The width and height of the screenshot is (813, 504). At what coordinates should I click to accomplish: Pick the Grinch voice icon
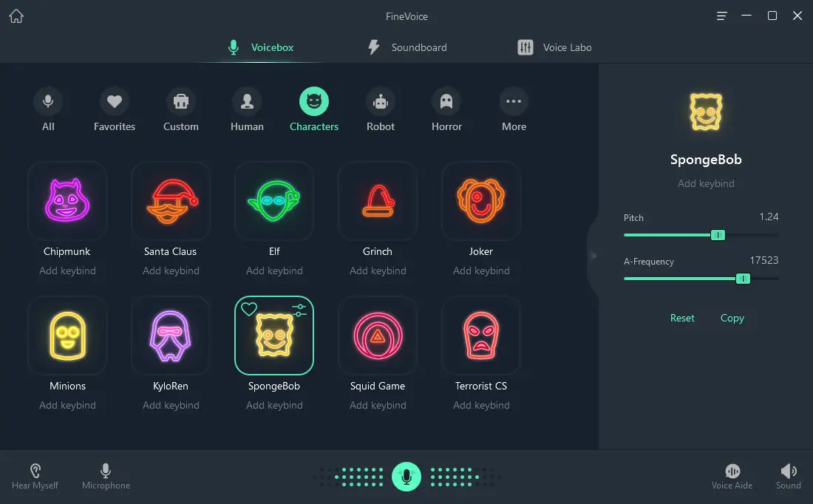click(378, 201)
